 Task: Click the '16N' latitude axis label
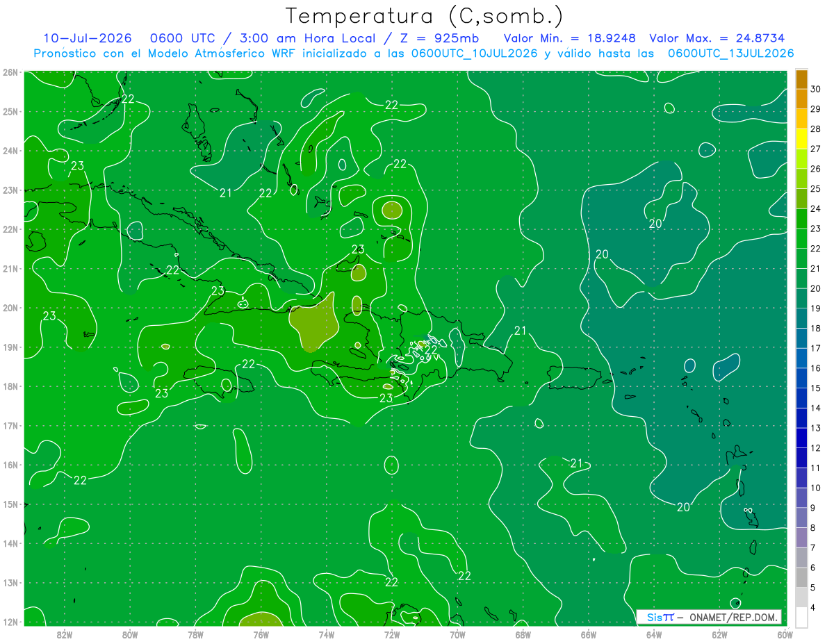10,465
